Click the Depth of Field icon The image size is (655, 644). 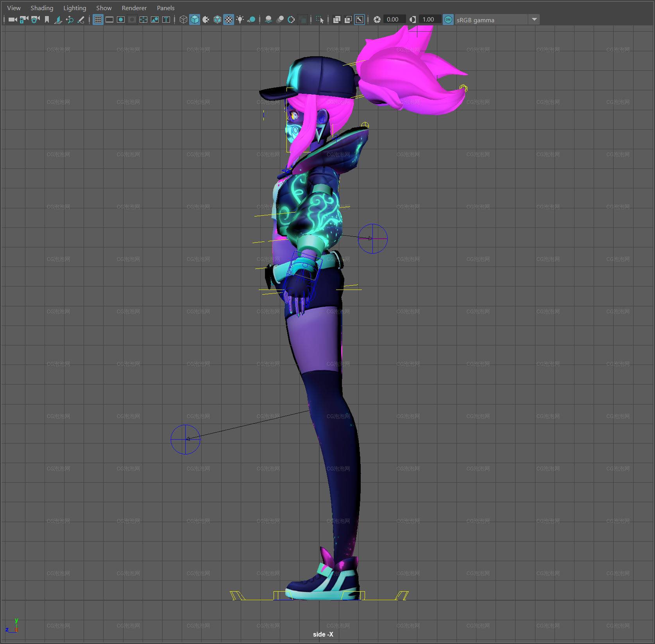302,20
